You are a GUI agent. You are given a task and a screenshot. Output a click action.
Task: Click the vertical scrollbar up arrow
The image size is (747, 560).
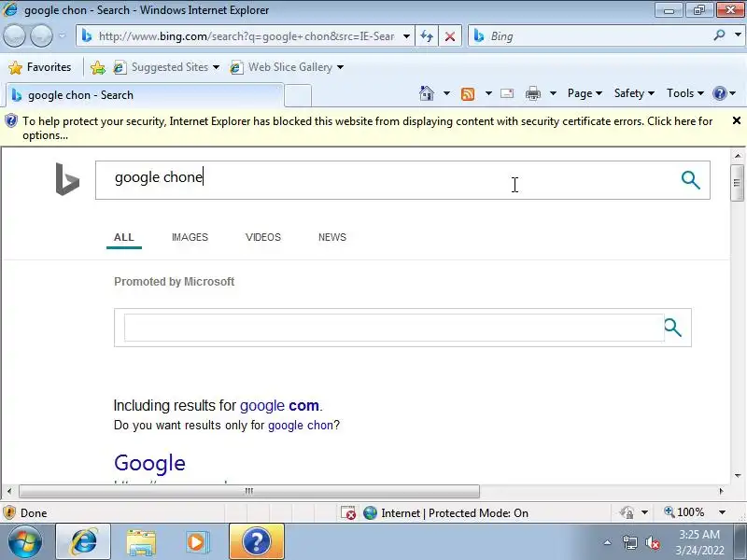[738, 156]
